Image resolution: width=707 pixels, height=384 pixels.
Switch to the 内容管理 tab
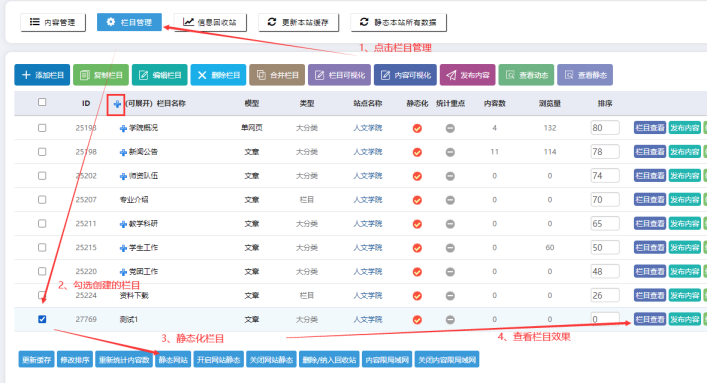[x=53, y=22]
